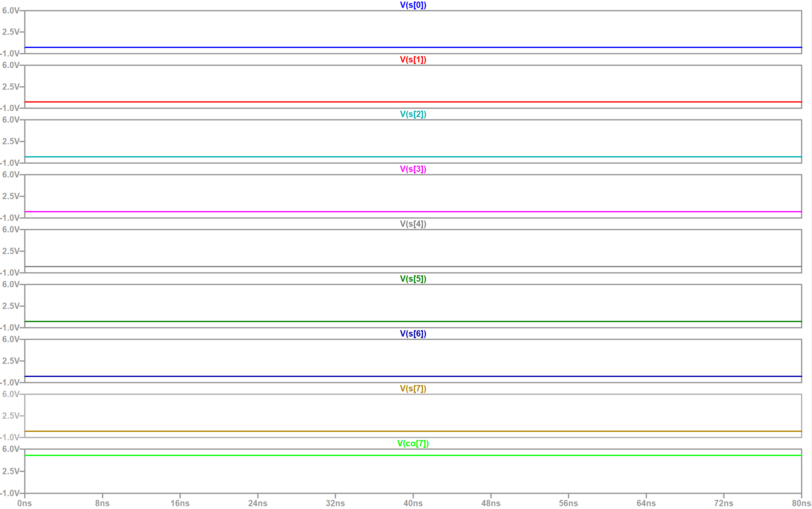Click the green V(co[7]) waveform line
The width and height of the screenshot is (812, 509).
click(x=413, y=455)
